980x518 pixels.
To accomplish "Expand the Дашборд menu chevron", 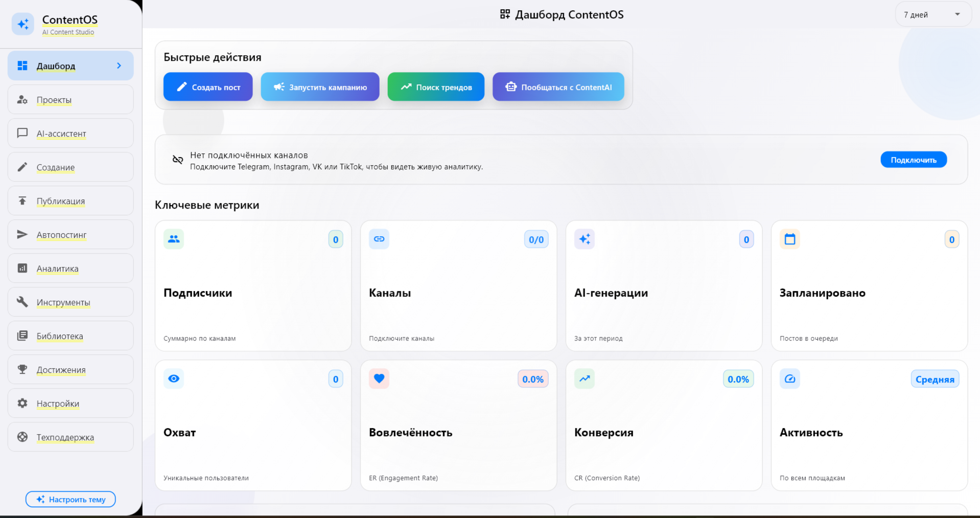I will [119, 65].
